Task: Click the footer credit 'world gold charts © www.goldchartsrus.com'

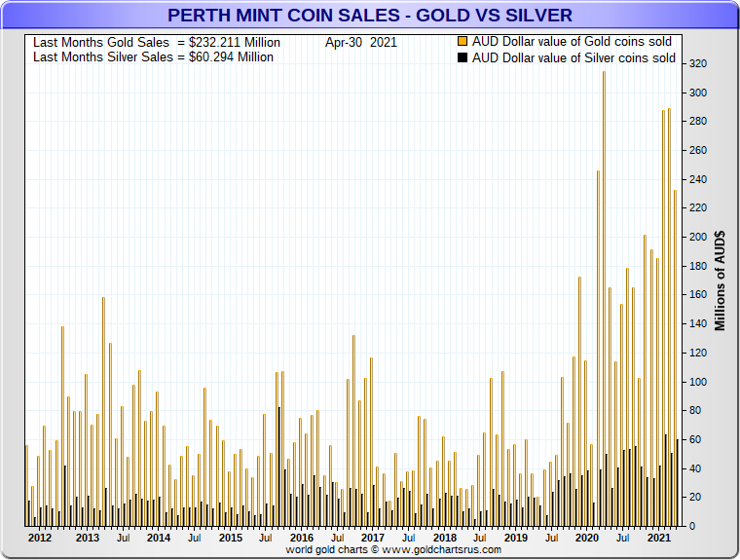Action: (393, 550)
